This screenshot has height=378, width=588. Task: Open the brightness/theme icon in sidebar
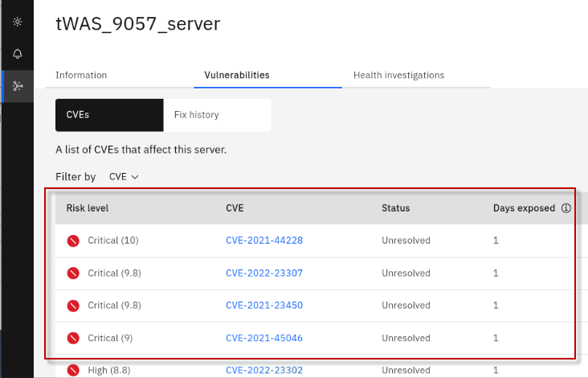coord(18,22)
